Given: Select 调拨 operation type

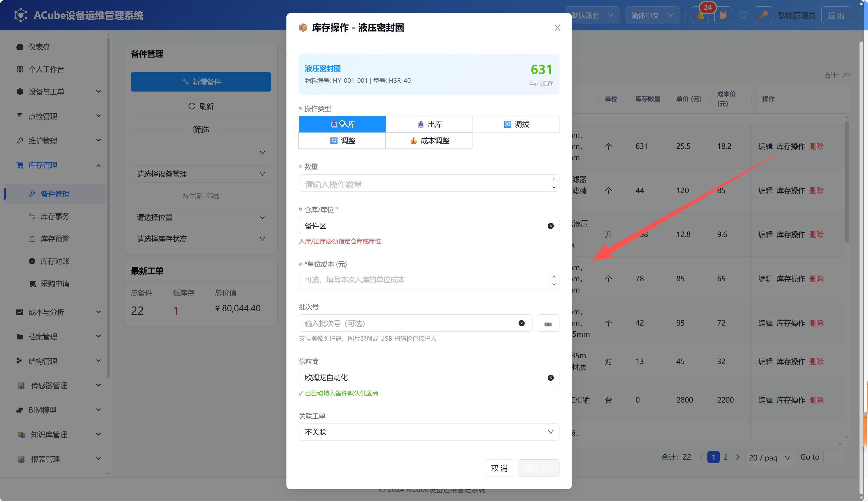Looking at the screenshot, I should [x=516, y=124].
